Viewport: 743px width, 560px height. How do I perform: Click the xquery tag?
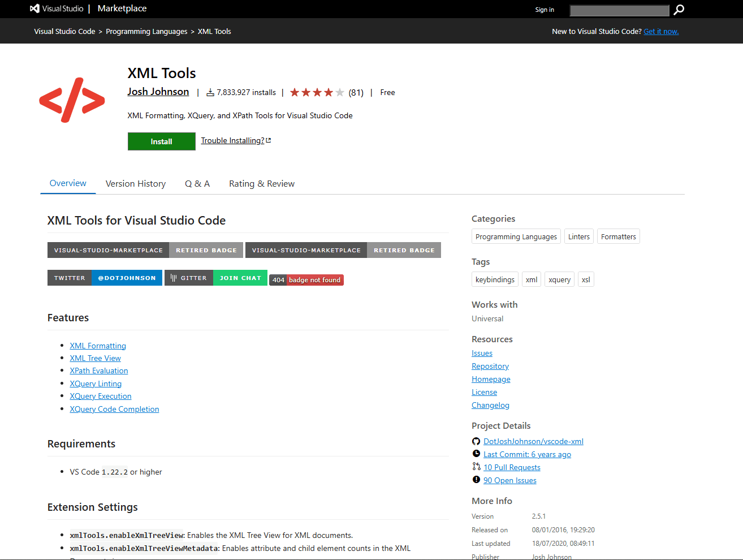pyautogui.click(x=560, y=279)
